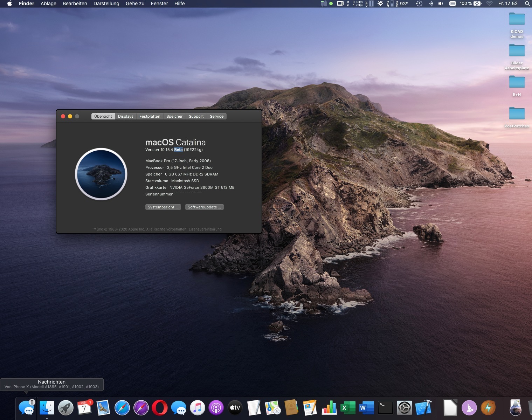This screenshot has width=532, height=420.
Task: Click the Softwareupdate button
Action: coord(204,207)
